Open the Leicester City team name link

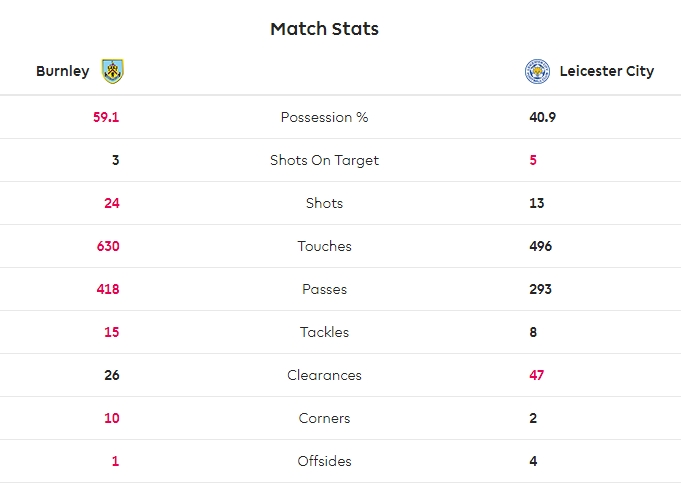[606, 71]
